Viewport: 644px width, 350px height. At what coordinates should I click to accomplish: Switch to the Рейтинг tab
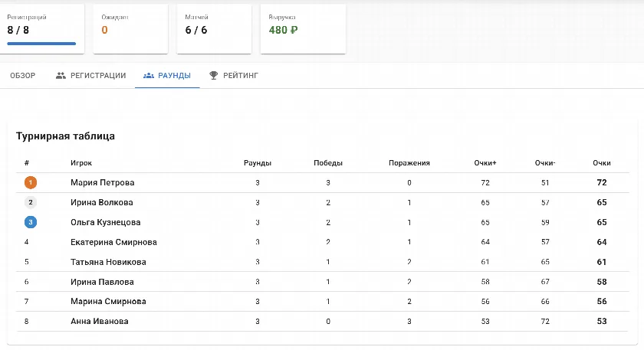tap(234, 76)
